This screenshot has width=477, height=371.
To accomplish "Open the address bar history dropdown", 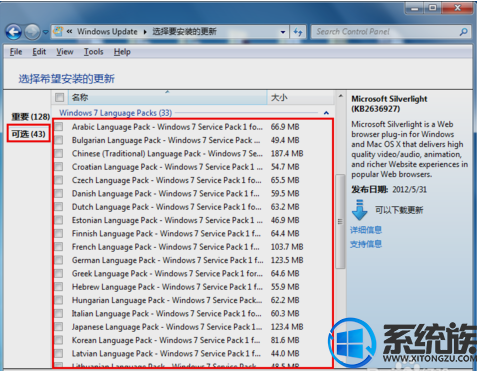I will click(x=283, y=32).
